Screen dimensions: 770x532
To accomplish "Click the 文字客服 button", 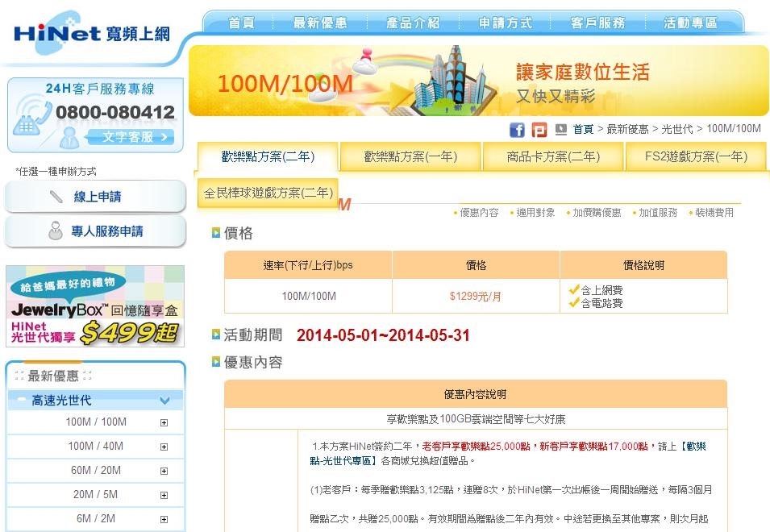I will pos(131,137).
